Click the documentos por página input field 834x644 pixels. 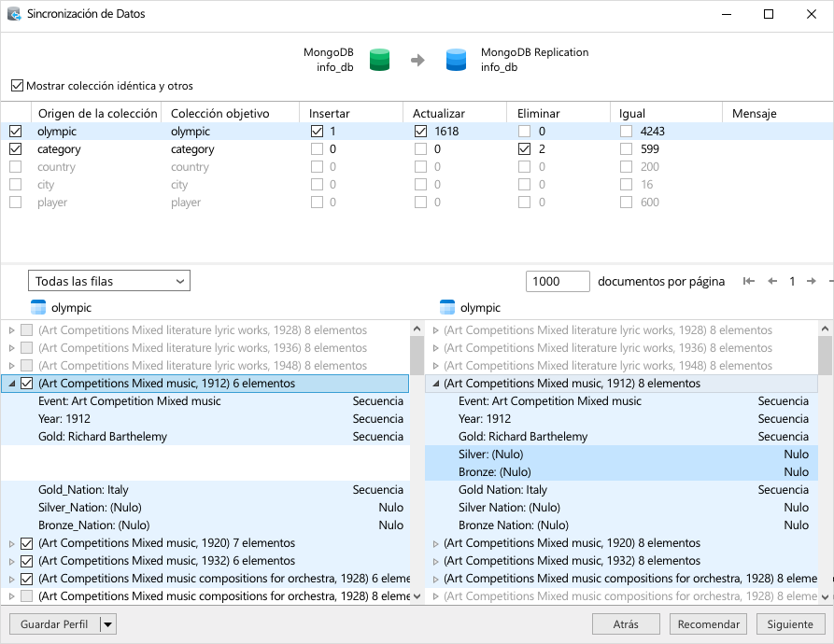pyautogui.click(x=558, y=281)
